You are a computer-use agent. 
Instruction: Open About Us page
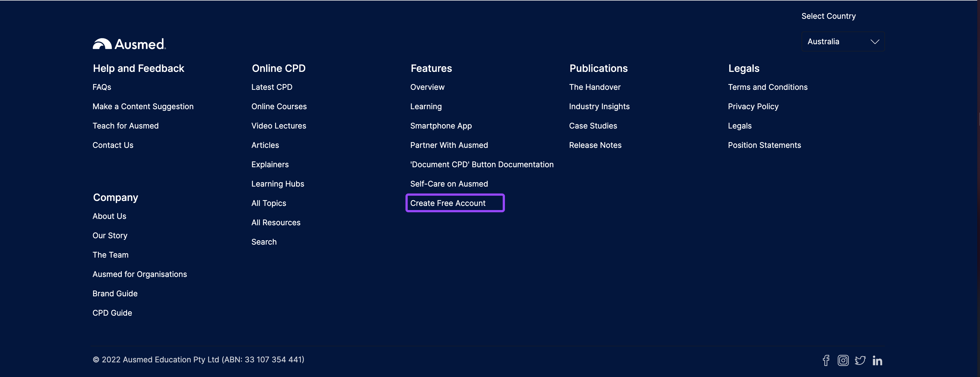coord(110,216)
